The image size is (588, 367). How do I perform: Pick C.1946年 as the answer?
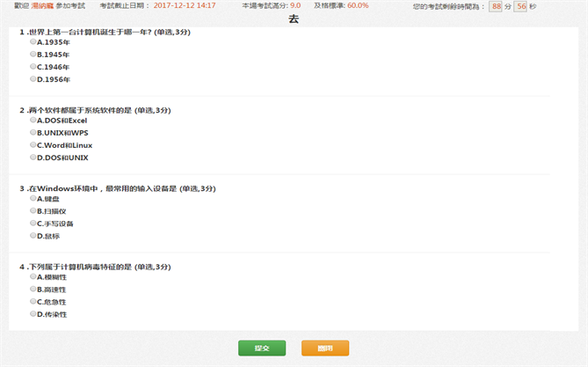click(33, 67)
